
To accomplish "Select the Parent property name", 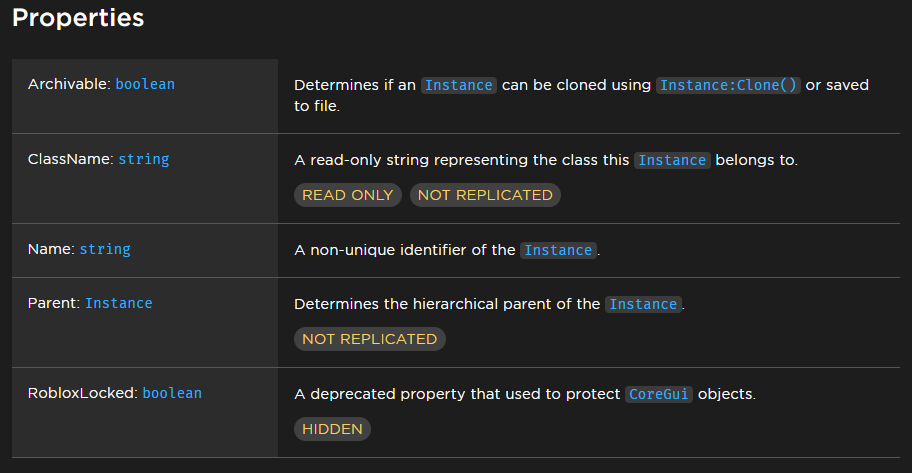I will coord(54,303).
